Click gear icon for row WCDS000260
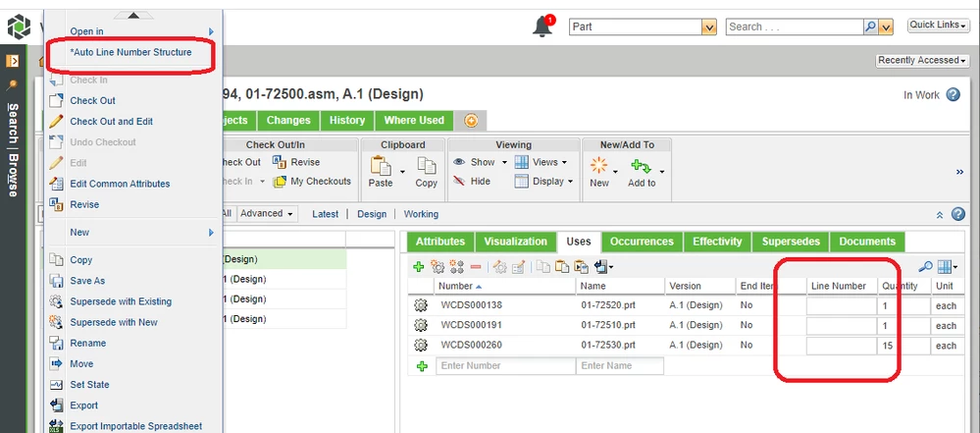Screen dimensions: 980x433 pyautogui.click(x=421, y=346)
